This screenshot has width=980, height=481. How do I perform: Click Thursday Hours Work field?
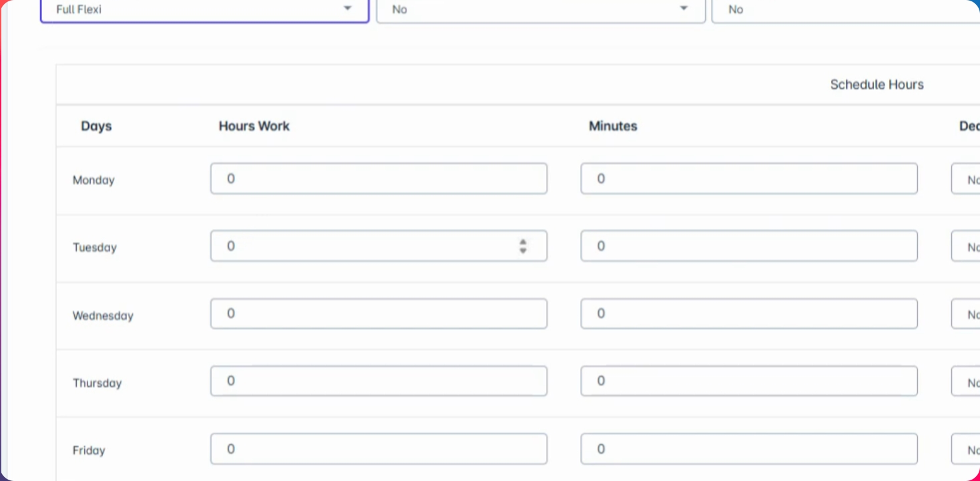pos(378,381)
